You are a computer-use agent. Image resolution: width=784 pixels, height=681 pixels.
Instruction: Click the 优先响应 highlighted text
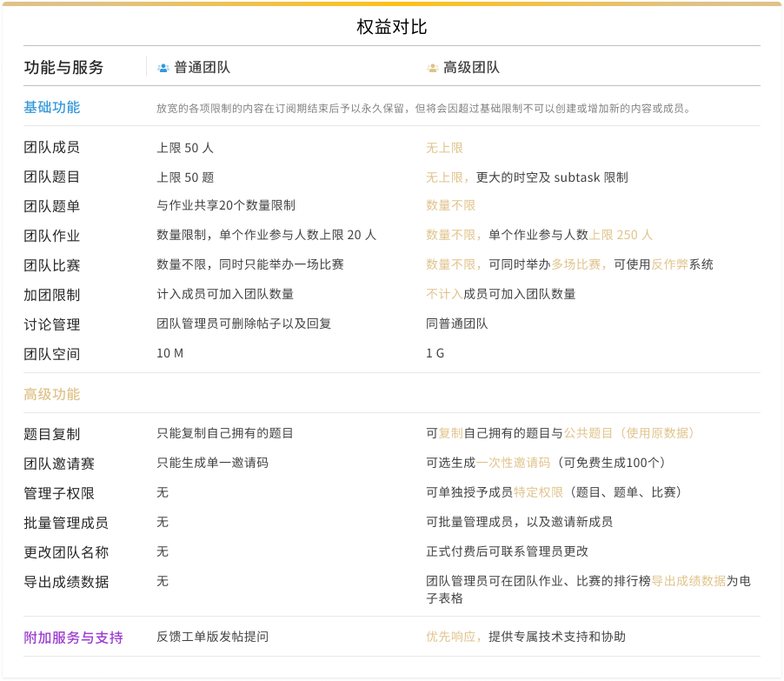tap(453, 637)
